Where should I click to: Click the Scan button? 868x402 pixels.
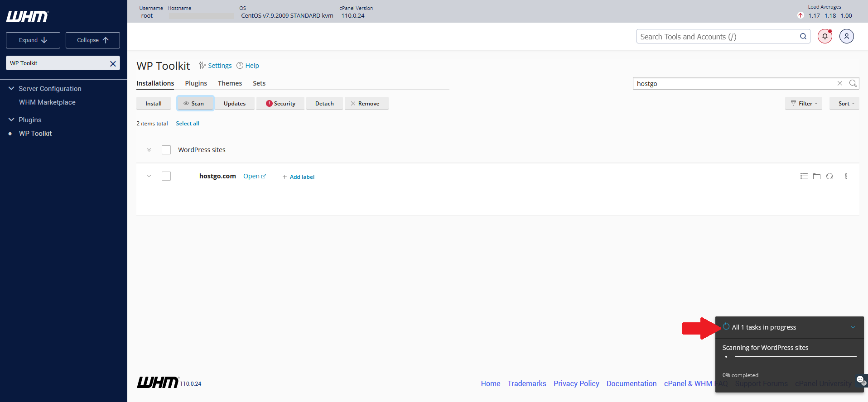(x=195, y=103)
